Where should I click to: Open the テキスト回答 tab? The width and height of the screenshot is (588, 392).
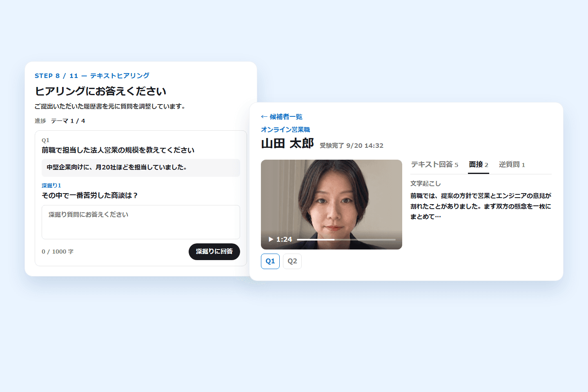(x=434, y=165)
